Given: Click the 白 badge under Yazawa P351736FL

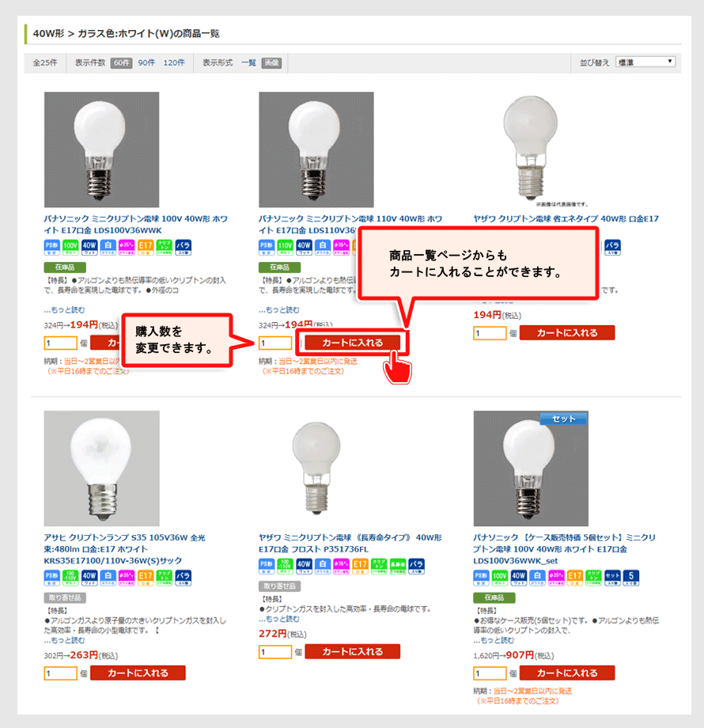Looking at the screenshot, I should tap(323, 566).
